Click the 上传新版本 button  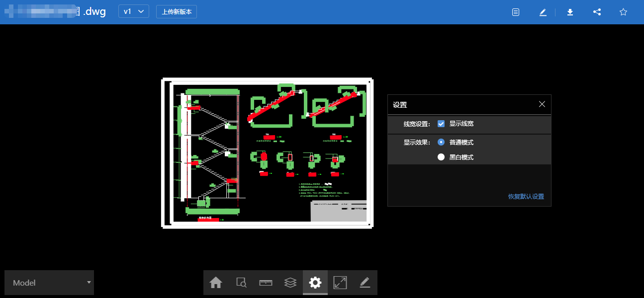coord(177,11)
